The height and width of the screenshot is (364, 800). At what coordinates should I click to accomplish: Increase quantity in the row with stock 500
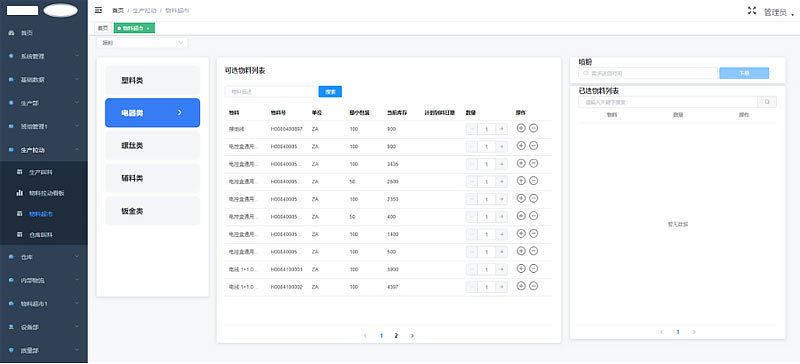coord(502,252)
